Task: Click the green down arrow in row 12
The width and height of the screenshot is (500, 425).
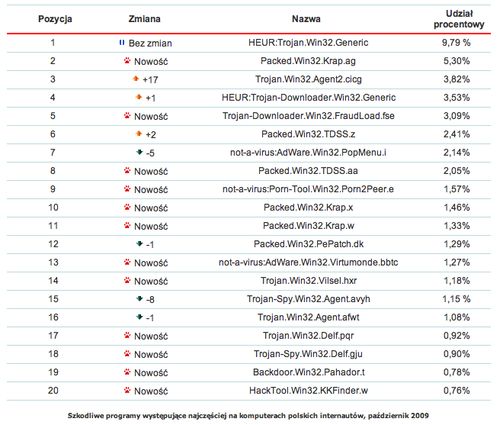Action: coord(140,244)
